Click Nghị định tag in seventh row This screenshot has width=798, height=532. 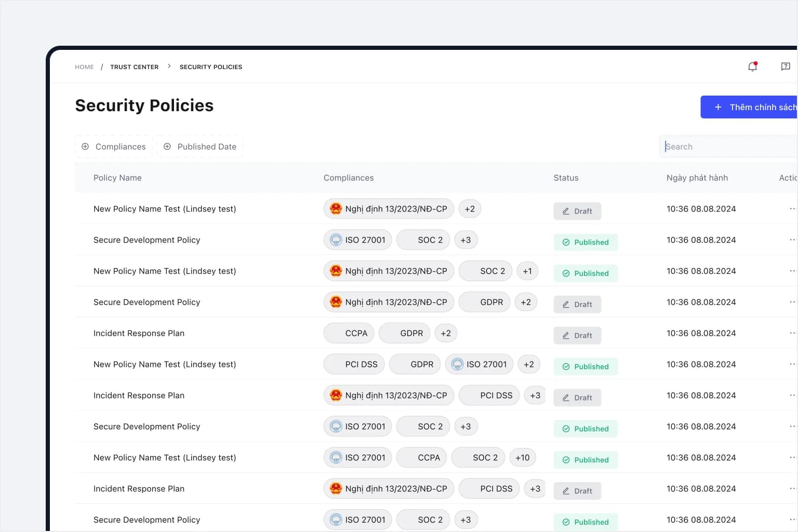389,396
